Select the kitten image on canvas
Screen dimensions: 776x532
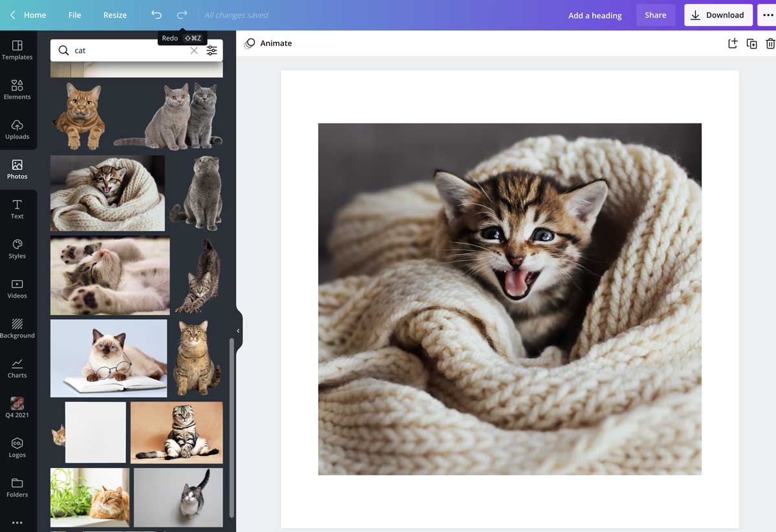point(510,299)
